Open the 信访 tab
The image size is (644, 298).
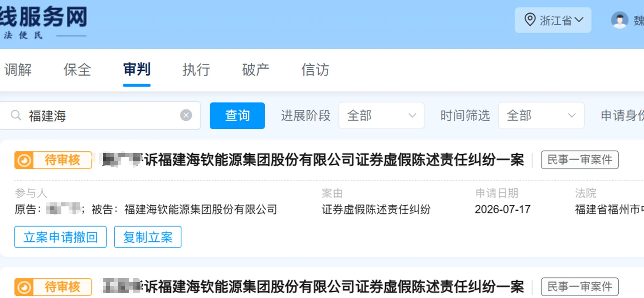click(x=315, y=70)
